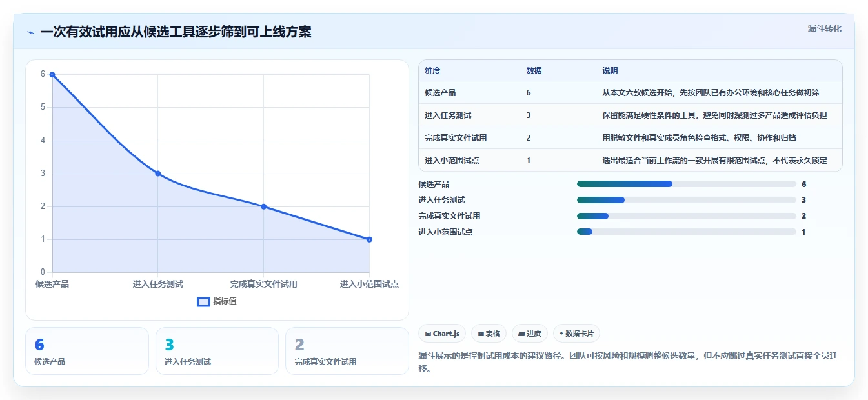
Task: Click the 候选产品 progress bar
Action: pos(687,184)
